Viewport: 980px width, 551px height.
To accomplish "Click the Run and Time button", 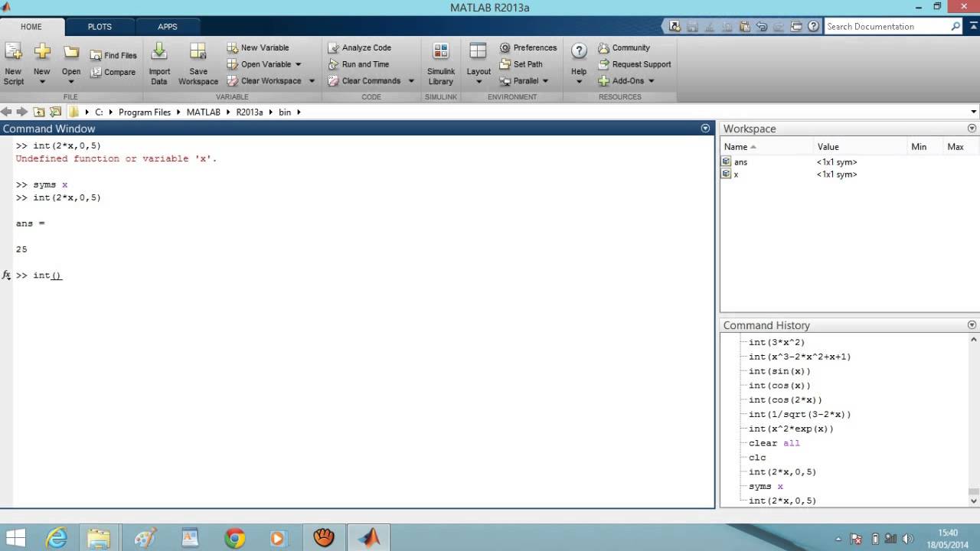I will [358, 64].
